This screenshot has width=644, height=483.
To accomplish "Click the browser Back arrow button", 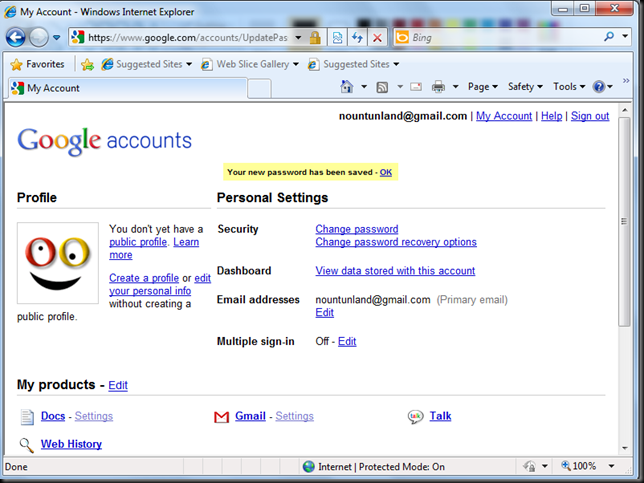I will click(16, 37).
